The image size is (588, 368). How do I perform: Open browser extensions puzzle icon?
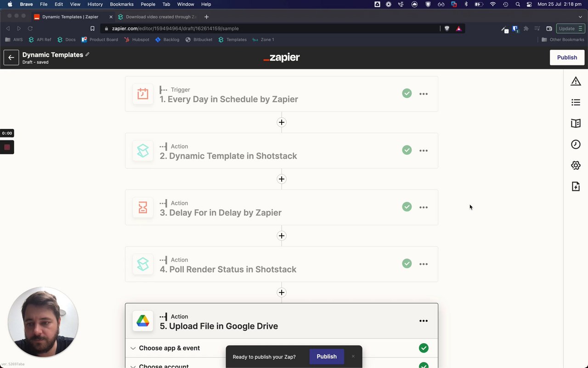click(526, 29)
